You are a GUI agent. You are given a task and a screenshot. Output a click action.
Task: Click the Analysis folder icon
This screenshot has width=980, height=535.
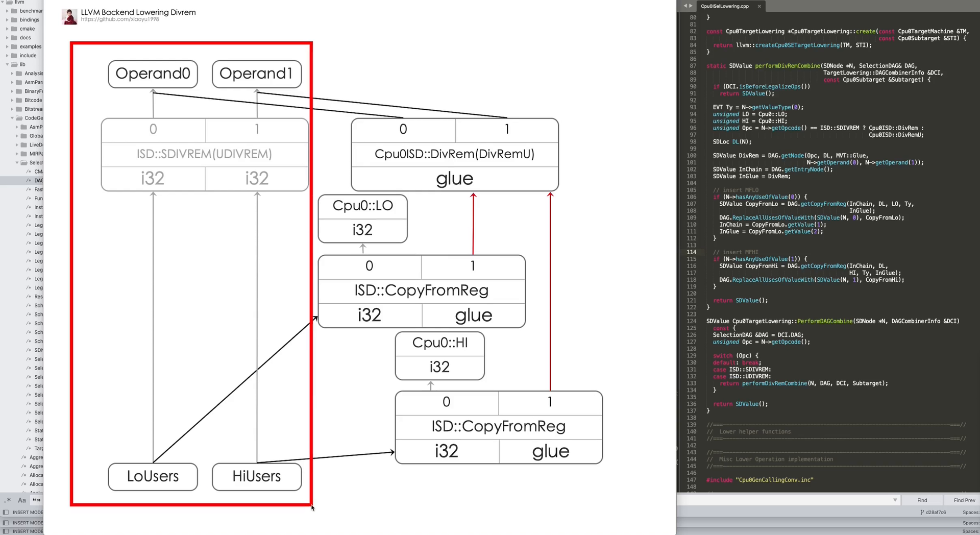19,74
